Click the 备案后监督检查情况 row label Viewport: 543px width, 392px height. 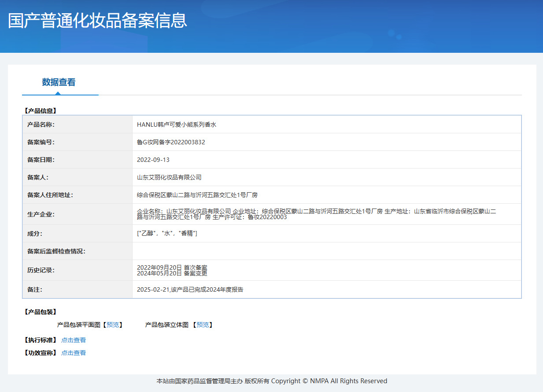pos(56,251)
